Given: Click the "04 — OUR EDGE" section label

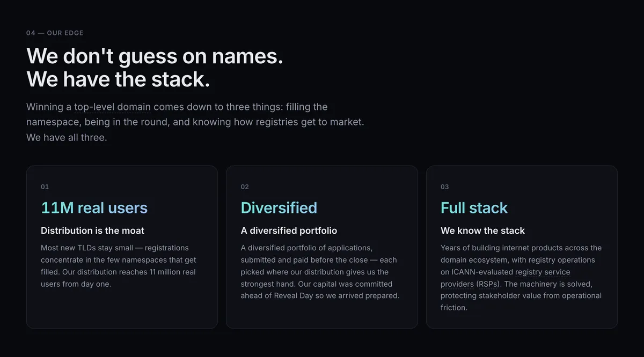Looking at the screenshot, I should pyautogui.click(x=55, y=33).
